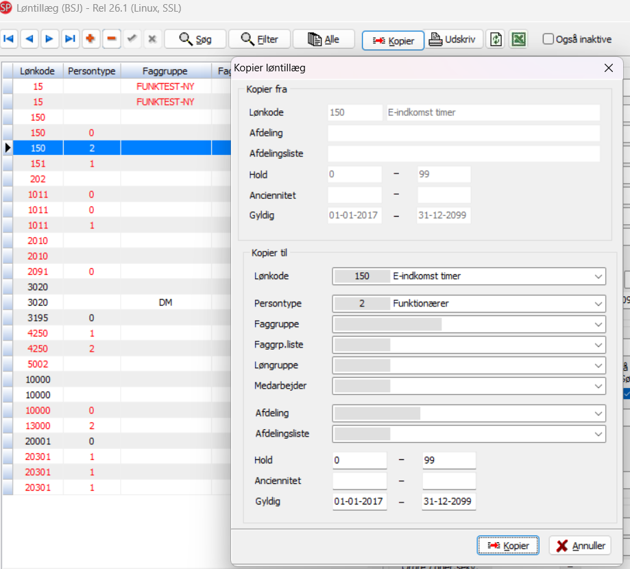The height and width of the screenshot is (569, 630).
Task: Click the Kopier fra Afdeling field
Action: point(464,133)
